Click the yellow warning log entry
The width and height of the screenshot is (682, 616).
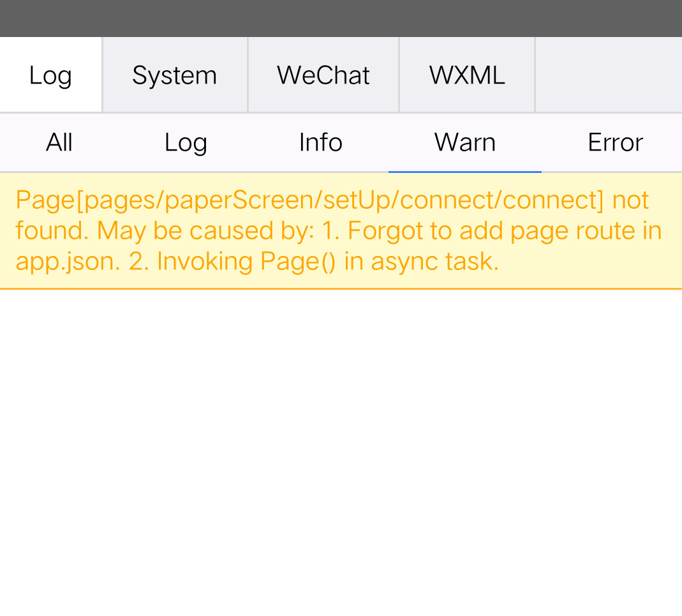click(341, 230)
